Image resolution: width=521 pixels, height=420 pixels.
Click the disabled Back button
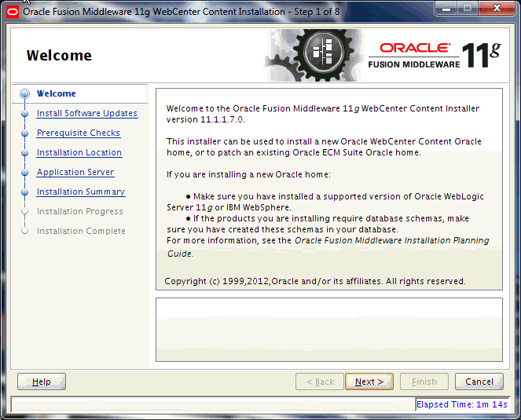[x=320, y=382]
